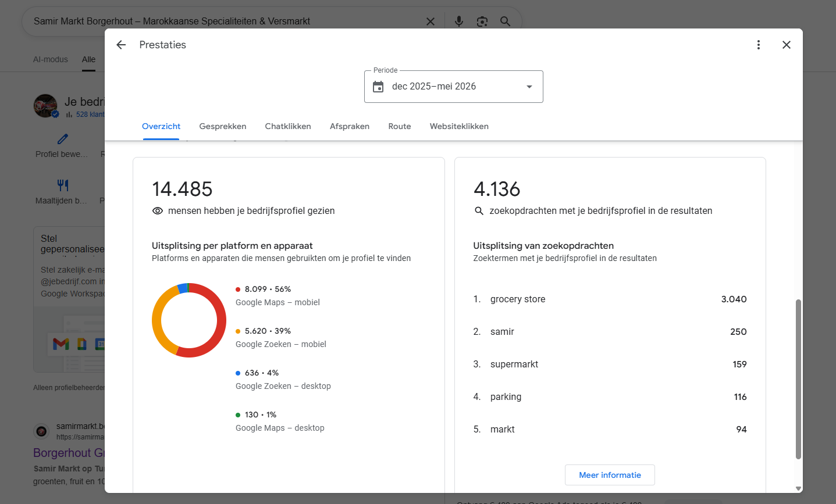Open the three-dot more options menu

click(758, 45)
